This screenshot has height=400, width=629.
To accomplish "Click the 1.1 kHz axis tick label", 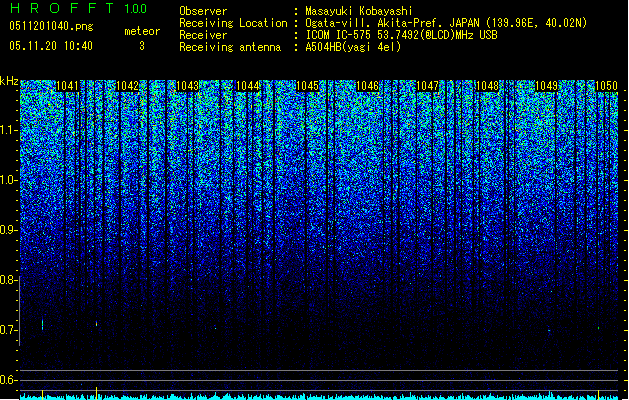I will click(x=9, y=130).
